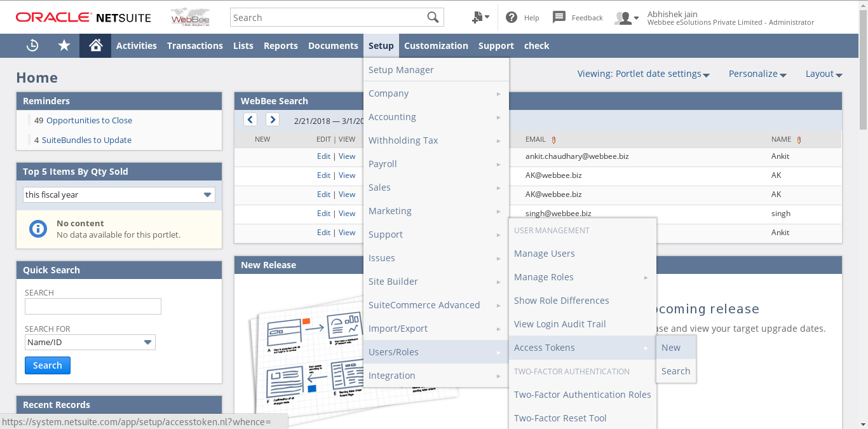This screenshot has height=429, width=868.
Task: Select SuiteCommerce Advanced in the Setup menu
Action: click(436, 305)
